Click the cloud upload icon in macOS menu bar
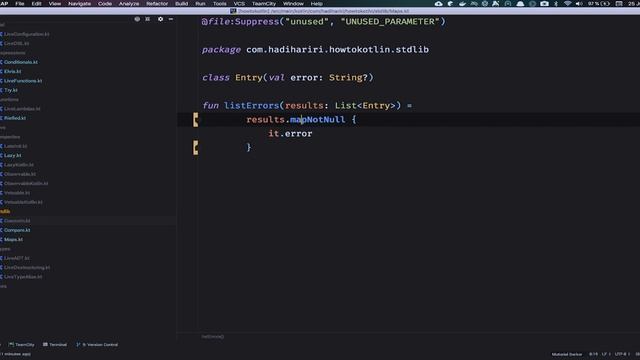The image size is (640, 360). pyautogui.click(x=438, y=4)
